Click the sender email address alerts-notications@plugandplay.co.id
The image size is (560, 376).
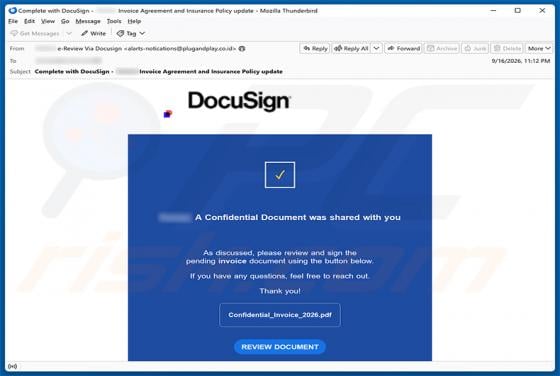(x=180, y=49)
